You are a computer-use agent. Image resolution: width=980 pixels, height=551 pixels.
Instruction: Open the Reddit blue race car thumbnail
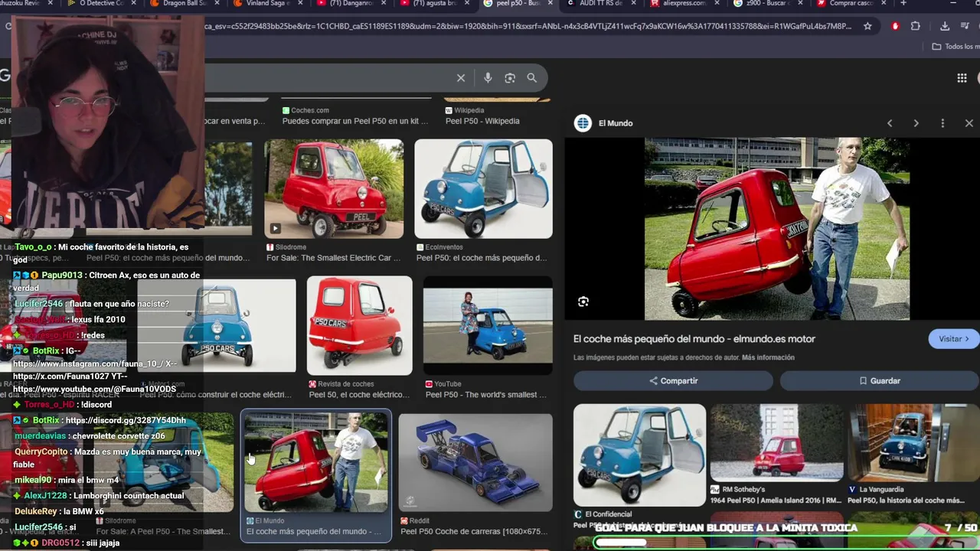[475, 463]
